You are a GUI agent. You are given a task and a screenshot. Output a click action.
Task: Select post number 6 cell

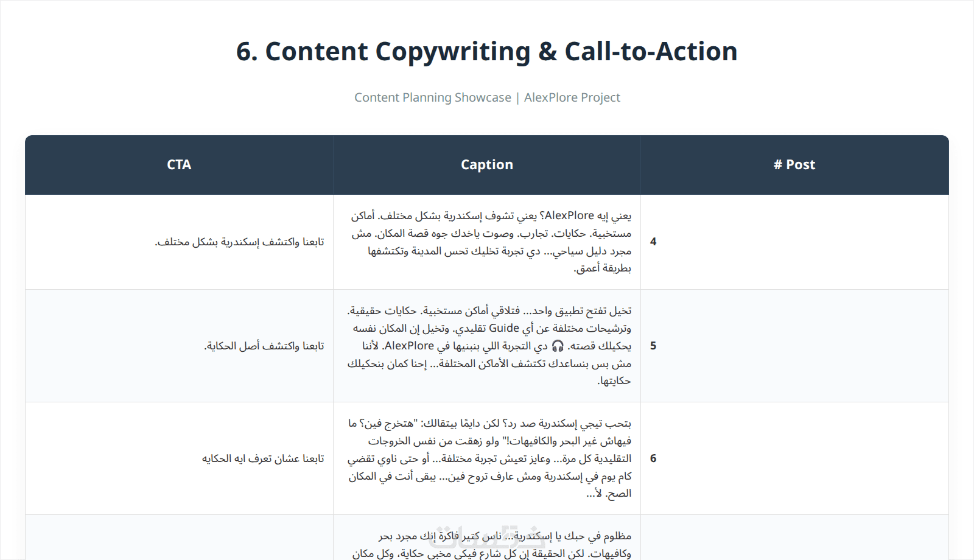click(794, 458)
